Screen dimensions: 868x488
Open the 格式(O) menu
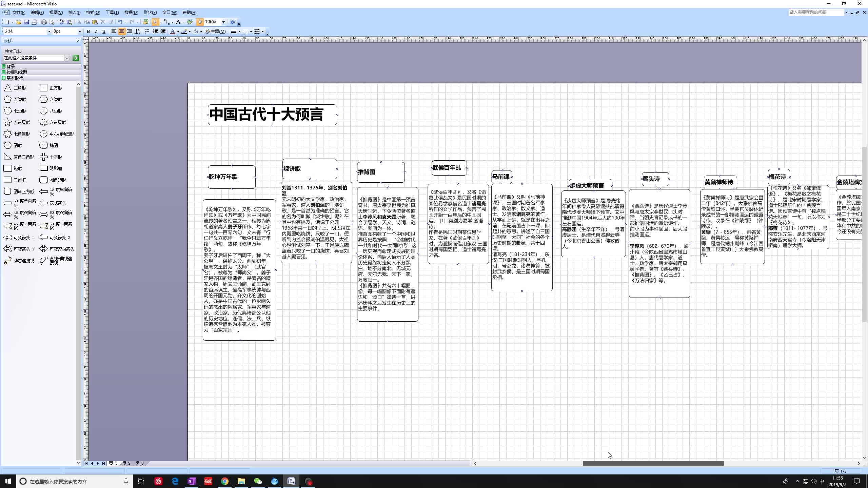pyautogui.click(x=93, y=13)
